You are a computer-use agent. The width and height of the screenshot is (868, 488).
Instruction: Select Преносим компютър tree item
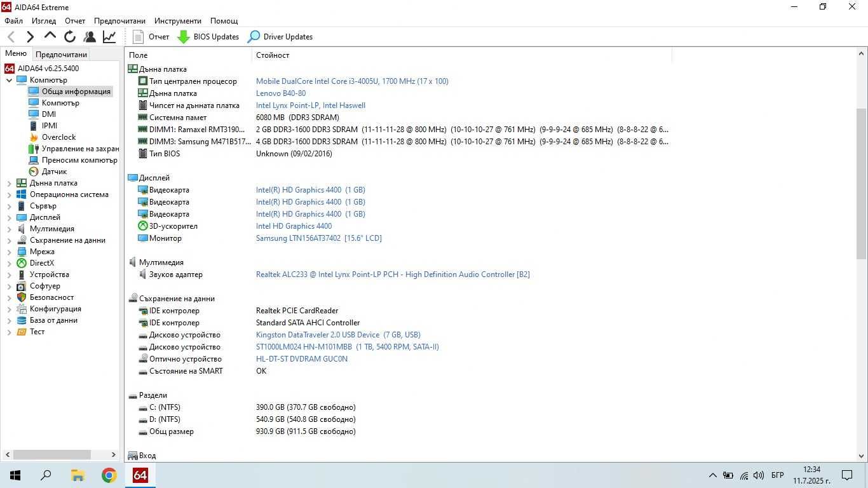click(73, 160)
